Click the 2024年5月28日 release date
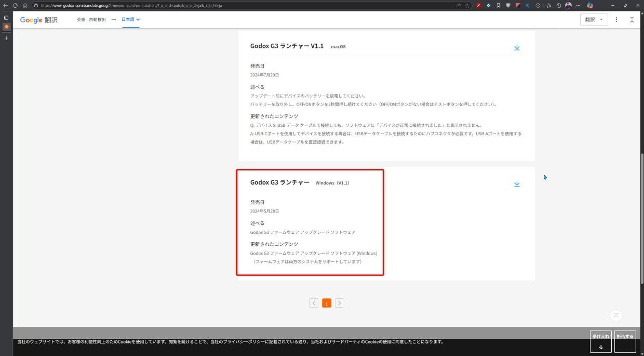 pos(264,212)
